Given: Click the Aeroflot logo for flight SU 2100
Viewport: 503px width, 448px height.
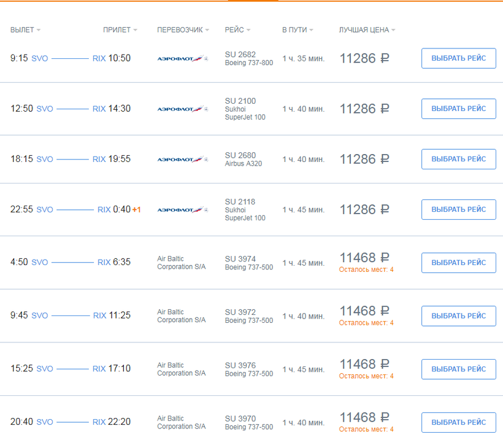Looking at the screenshot, I should pos(183,109).
